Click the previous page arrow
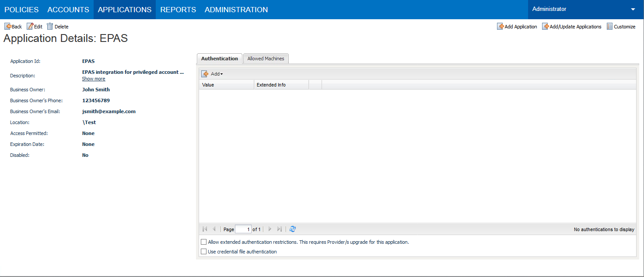Screen dimensions: 644x277 point(214,229)
